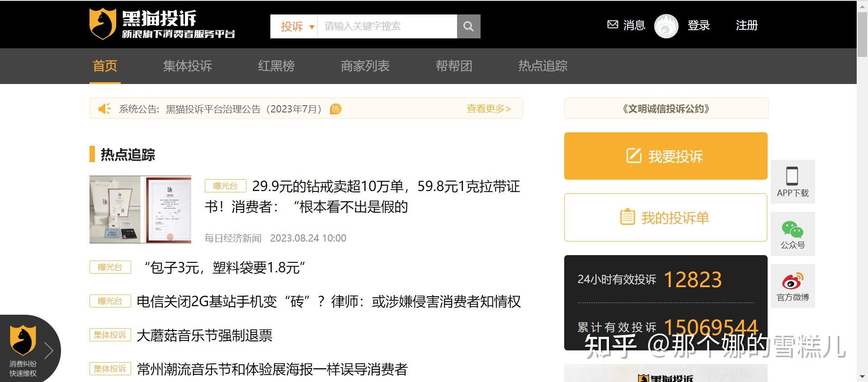The height and width of the screenshot is (382, 868).
Task: Open the diamond ring certificate thumbnail
Action: 140,210
